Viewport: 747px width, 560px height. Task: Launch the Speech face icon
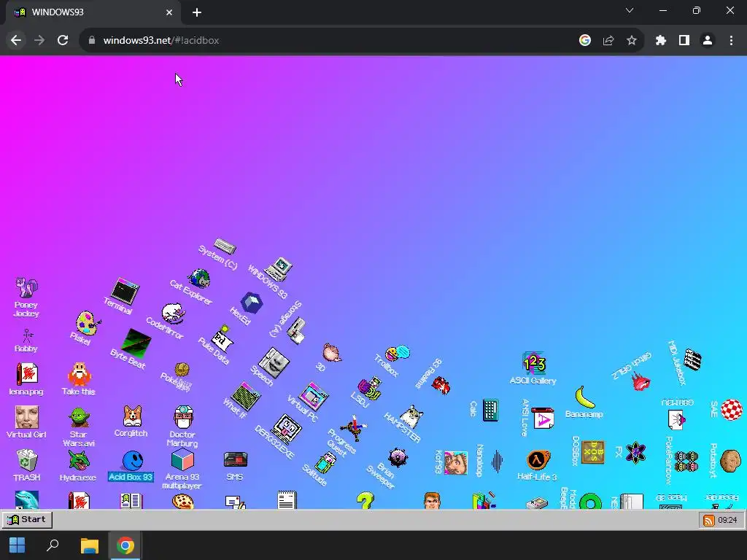click(274, 363)
